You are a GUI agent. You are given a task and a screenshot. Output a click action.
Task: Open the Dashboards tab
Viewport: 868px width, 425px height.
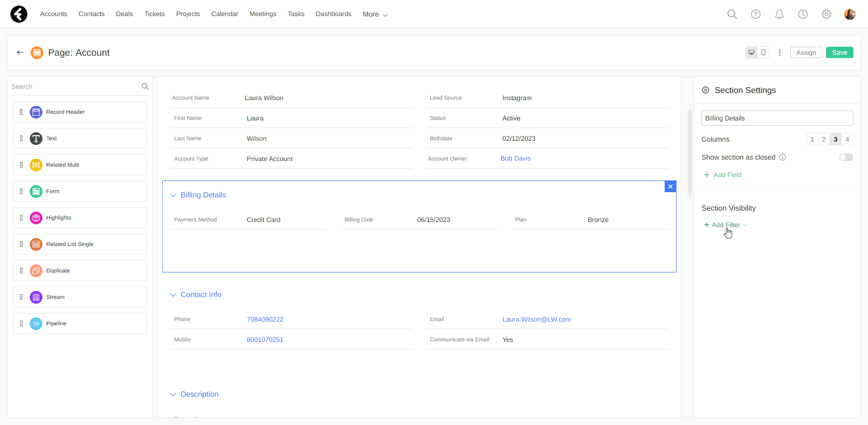tap(334, 14)
